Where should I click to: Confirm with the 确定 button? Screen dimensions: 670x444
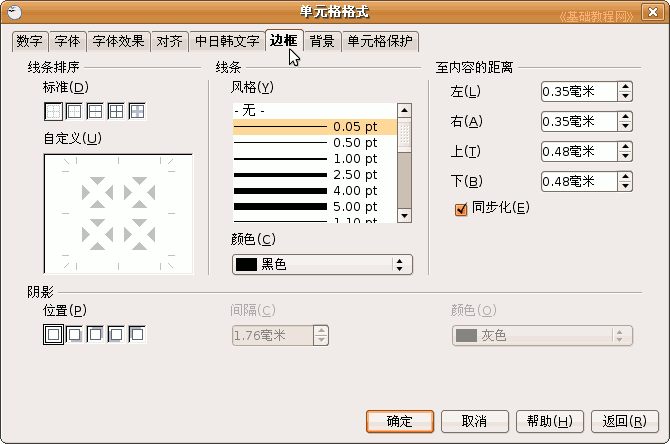tap(400, 421)
